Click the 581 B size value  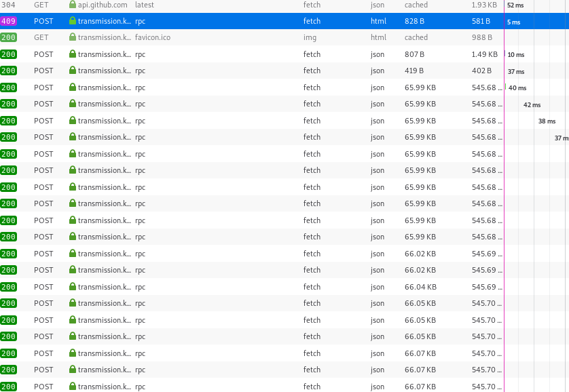tap(481, 21)
